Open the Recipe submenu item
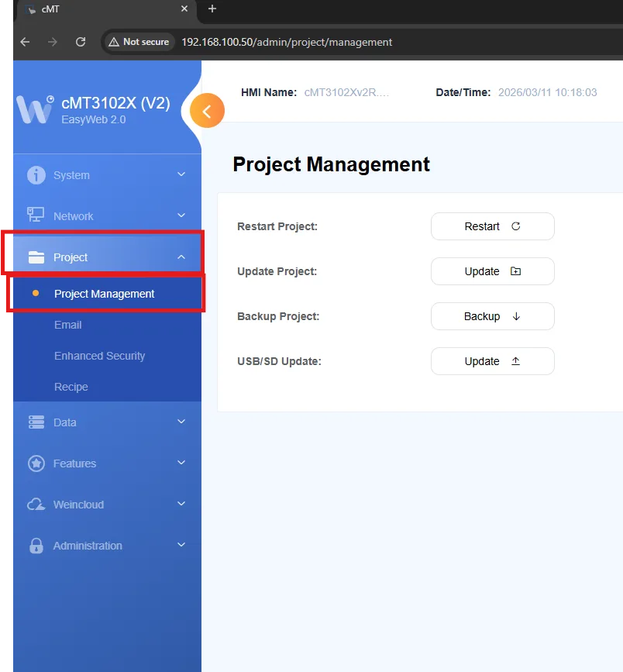Screen dimensions: 623x672 [107, 387]
